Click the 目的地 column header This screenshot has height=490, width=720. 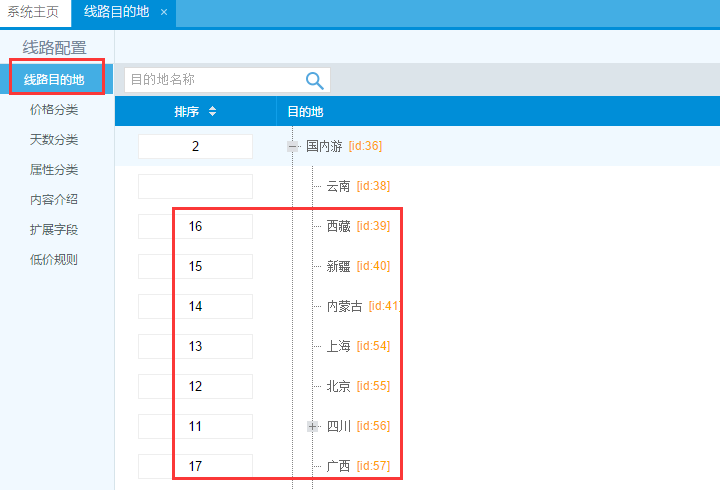pos(305,112)
